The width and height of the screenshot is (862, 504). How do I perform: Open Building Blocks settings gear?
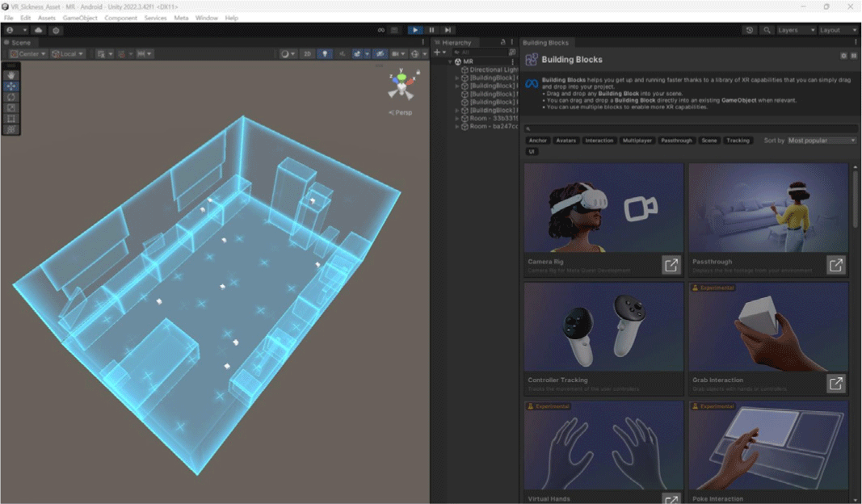843,56
